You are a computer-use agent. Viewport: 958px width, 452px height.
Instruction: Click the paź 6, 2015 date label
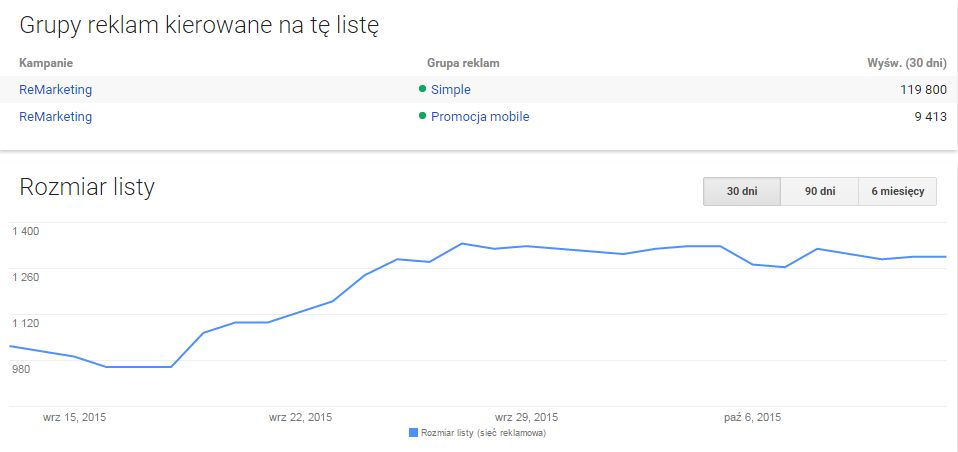click(x=753, y=416)
